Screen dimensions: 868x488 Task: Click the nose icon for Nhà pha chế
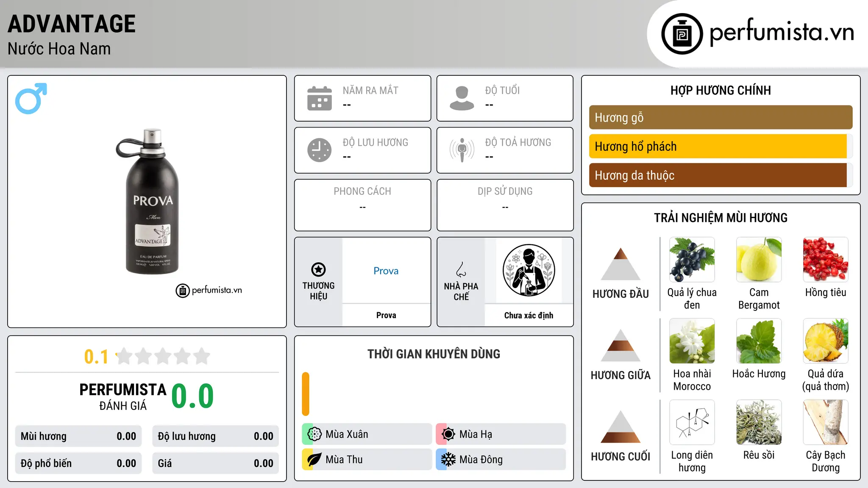461,269
